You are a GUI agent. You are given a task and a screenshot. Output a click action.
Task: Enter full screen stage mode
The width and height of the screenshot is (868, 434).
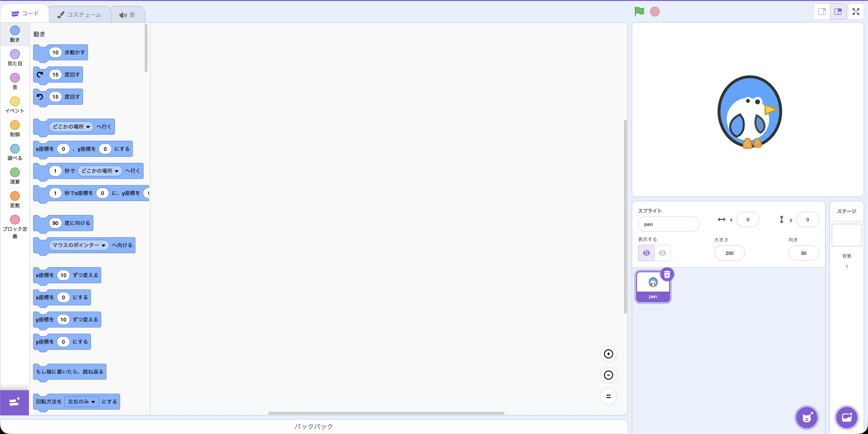point(855,12)
